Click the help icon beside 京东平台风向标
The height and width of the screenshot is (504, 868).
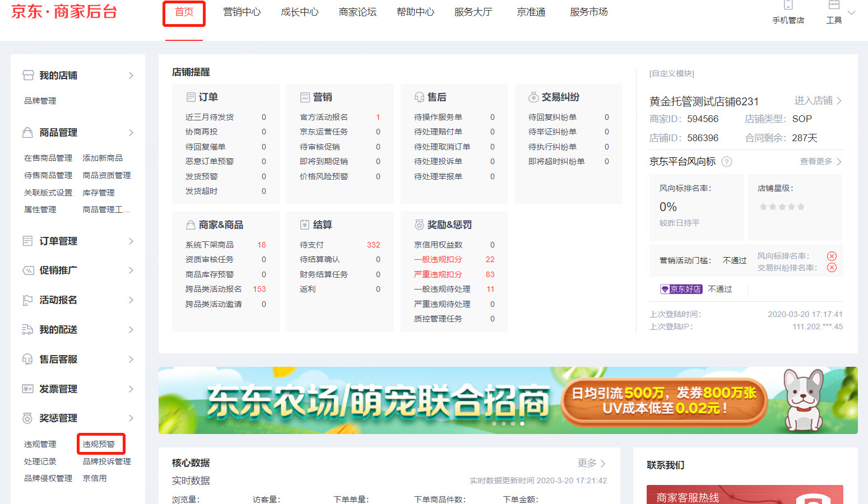pyautogui.click(x=727, y=162)
